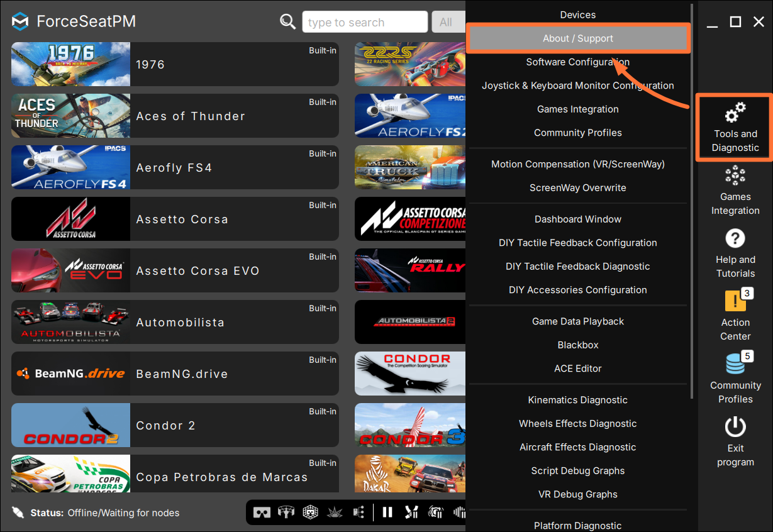The image size is (773, 532).
Task: Open Help and Tutorials question icon
Action: (x=735, y=238)
